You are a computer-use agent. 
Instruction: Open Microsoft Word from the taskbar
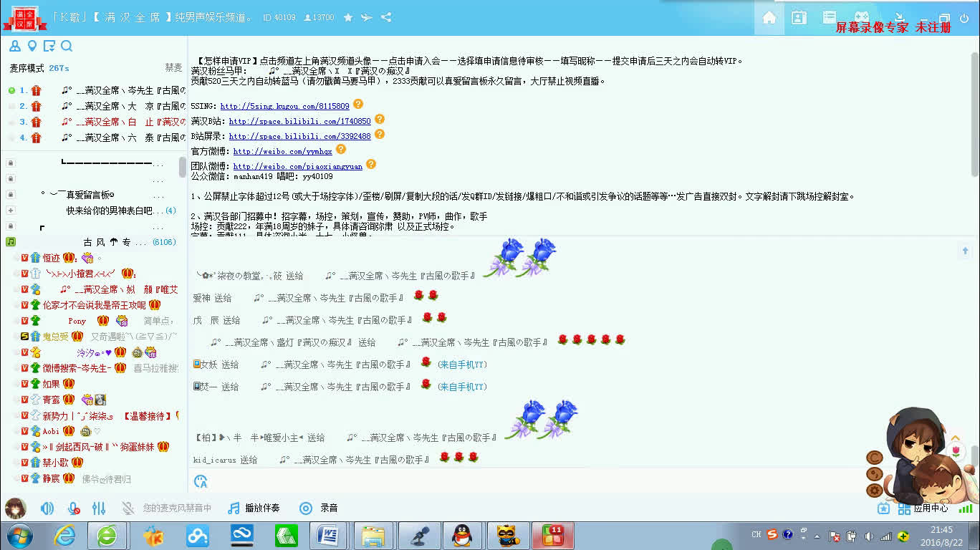[x=330, y=535]
